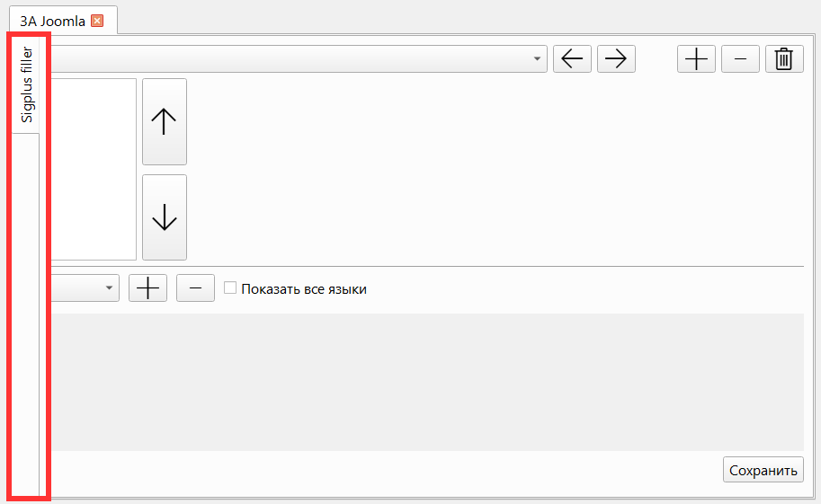Click inside the white list box
The height and width of the screenshot is (504, 821).
coord(94,169)
